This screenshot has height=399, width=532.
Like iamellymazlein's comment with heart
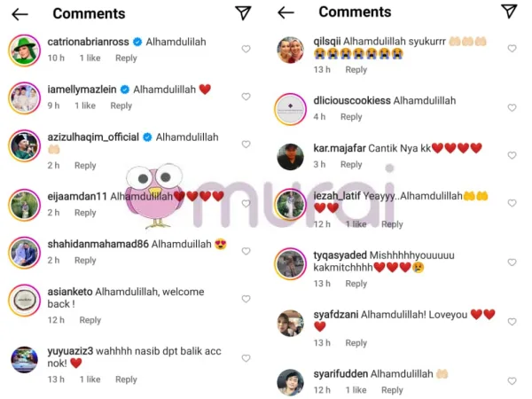246,97
